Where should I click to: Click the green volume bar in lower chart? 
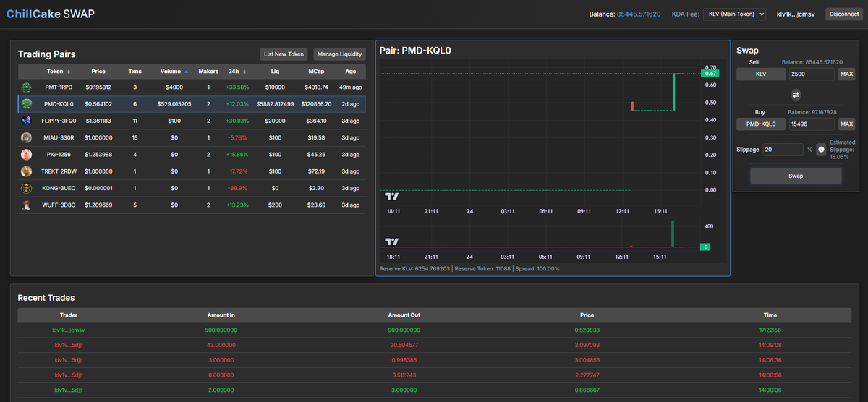[673, 234]
